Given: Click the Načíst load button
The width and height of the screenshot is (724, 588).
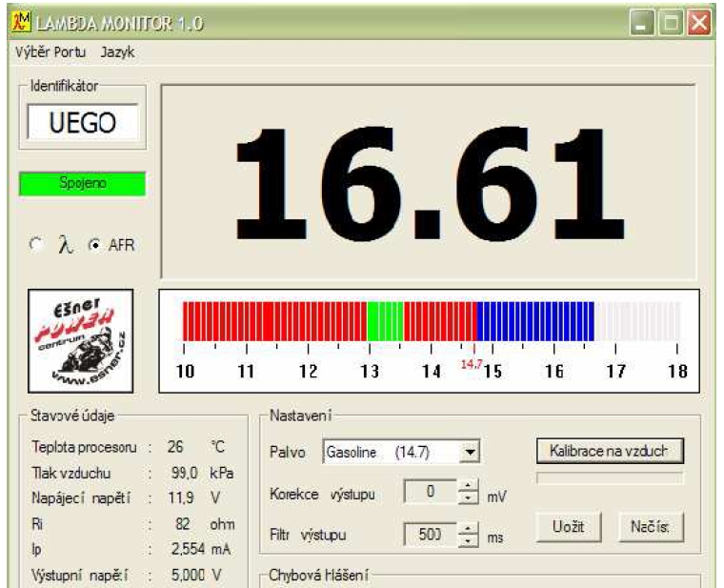Looking at the screenshot, I should (x=651, y=527).
